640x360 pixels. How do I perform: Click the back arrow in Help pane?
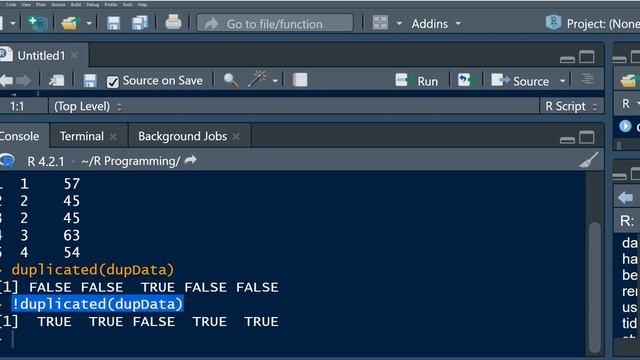coord(626,198)
